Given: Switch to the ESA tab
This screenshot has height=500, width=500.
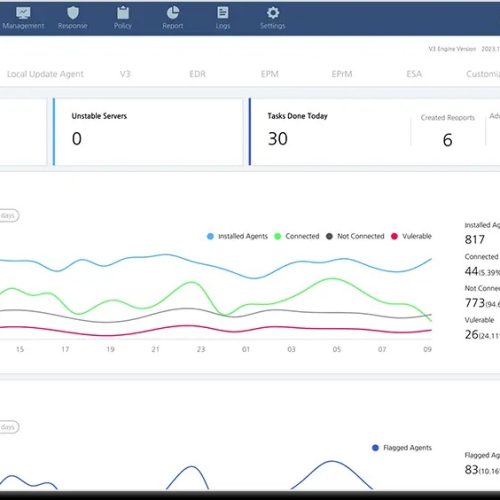Looking at the screenshot, I should tap(414, 74).
